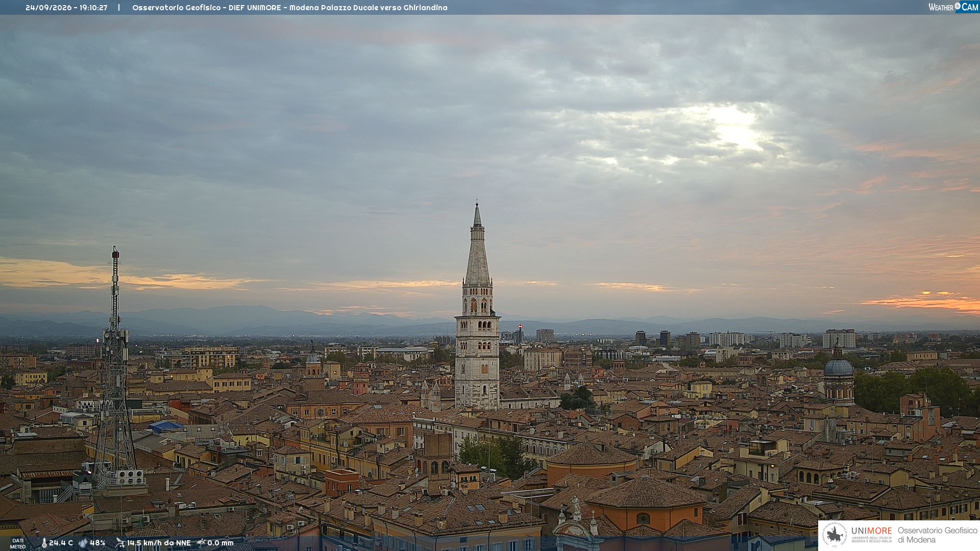Click the 24.4 C temperature reading
Viewport: 980px width, 551px height.
tap(61, 543)
